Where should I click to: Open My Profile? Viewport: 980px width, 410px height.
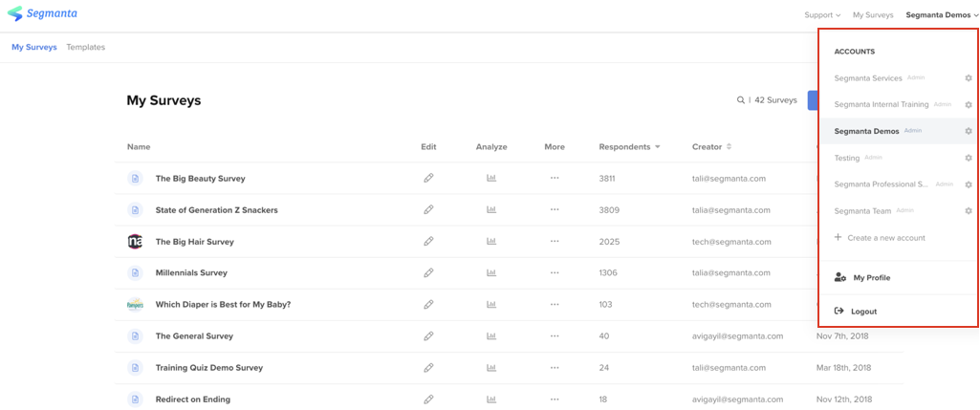coord(861,277)
